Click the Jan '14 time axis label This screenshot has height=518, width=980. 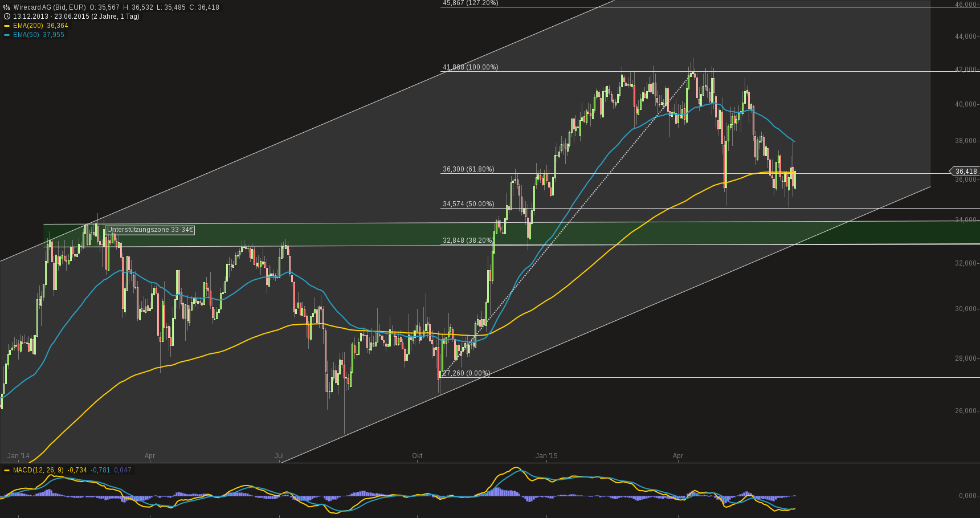[18, 456]
